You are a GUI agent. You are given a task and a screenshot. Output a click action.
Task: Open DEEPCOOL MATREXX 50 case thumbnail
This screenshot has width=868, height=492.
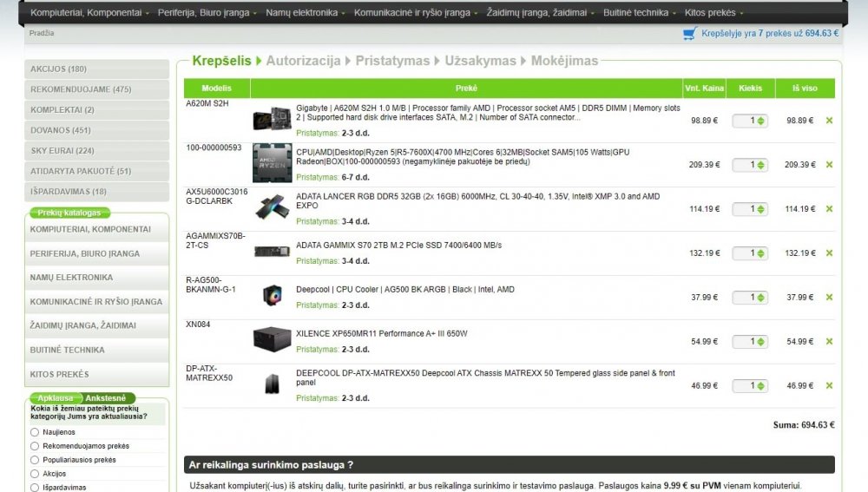pos(272,384)
